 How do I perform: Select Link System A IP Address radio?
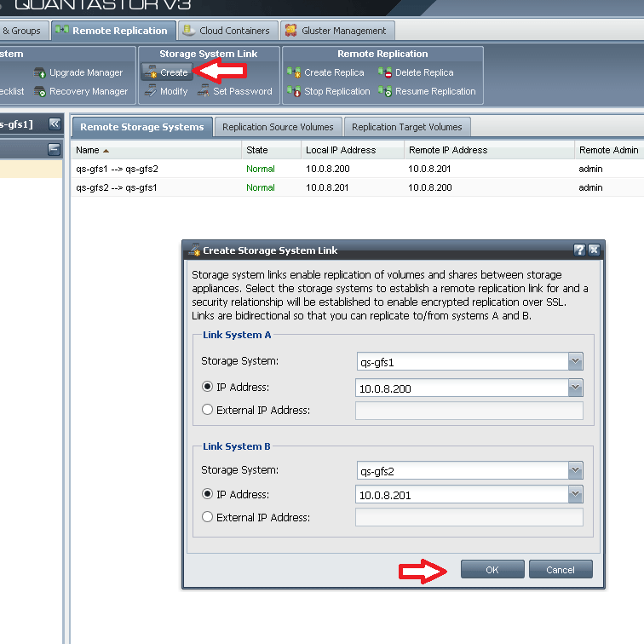[x=207, y=388]
